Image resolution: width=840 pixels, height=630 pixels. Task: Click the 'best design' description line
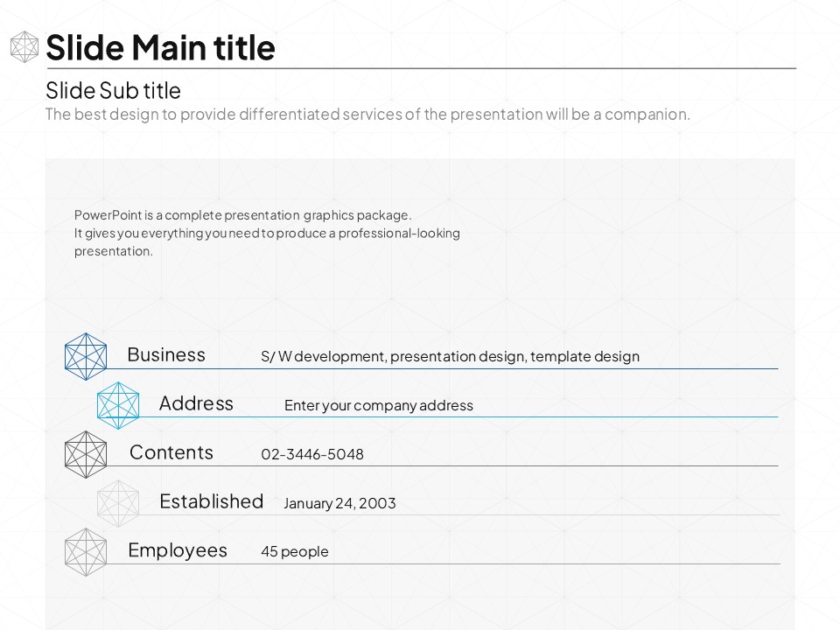(367, 114)
